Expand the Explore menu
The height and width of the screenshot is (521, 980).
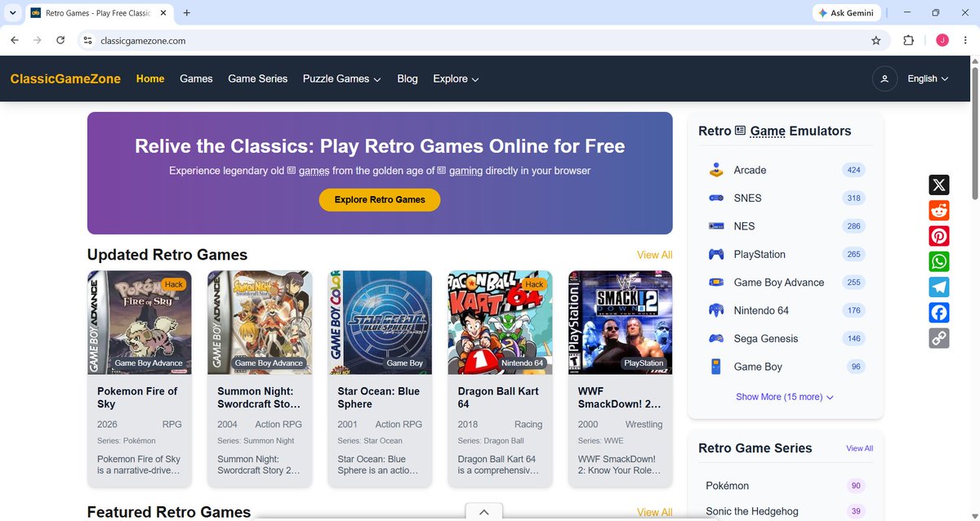(456, 78)
